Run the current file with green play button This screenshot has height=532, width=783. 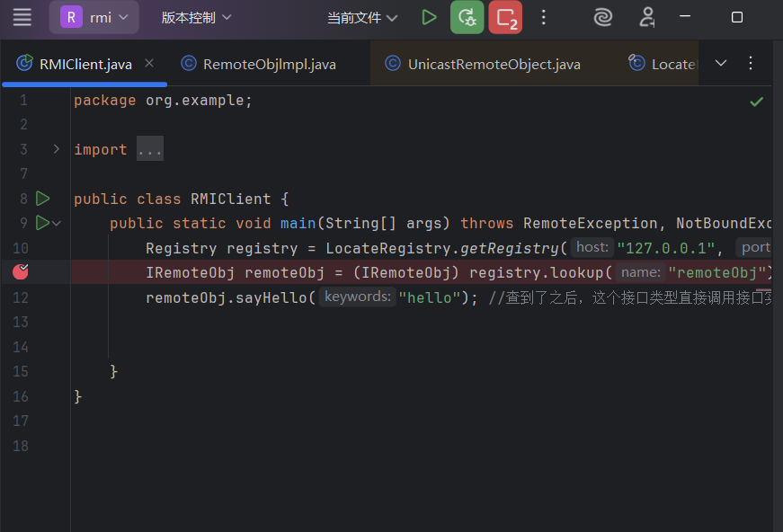(429, 17)
